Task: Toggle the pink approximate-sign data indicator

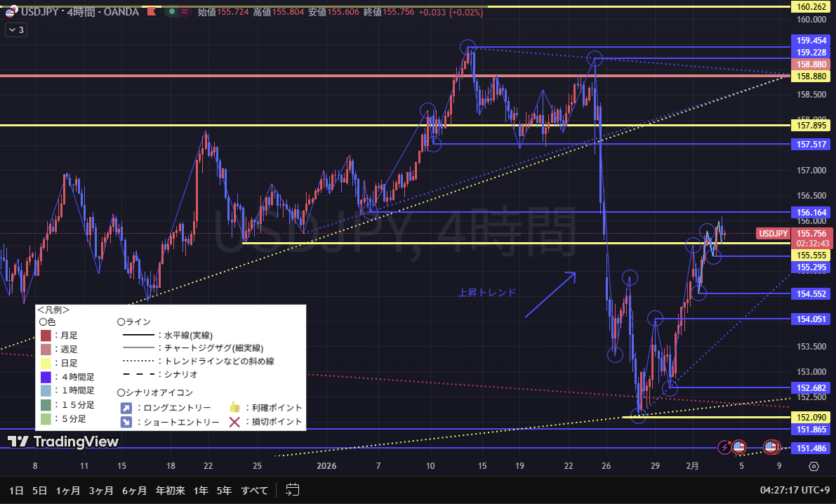Action: pos(185,11)
